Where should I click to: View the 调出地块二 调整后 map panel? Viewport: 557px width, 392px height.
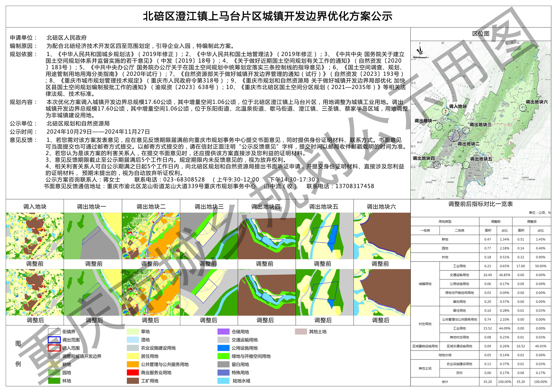[x=151, y=292]
